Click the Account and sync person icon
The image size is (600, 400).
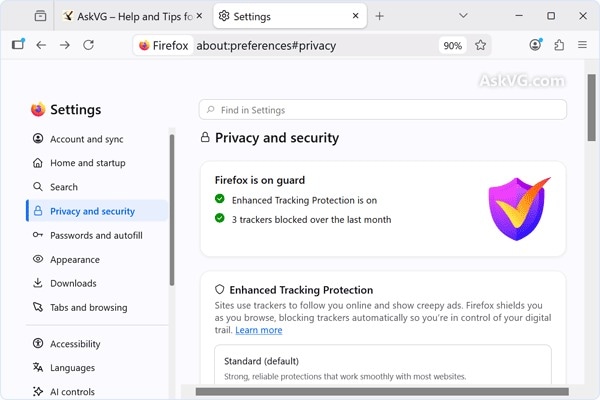coord(38,139)
